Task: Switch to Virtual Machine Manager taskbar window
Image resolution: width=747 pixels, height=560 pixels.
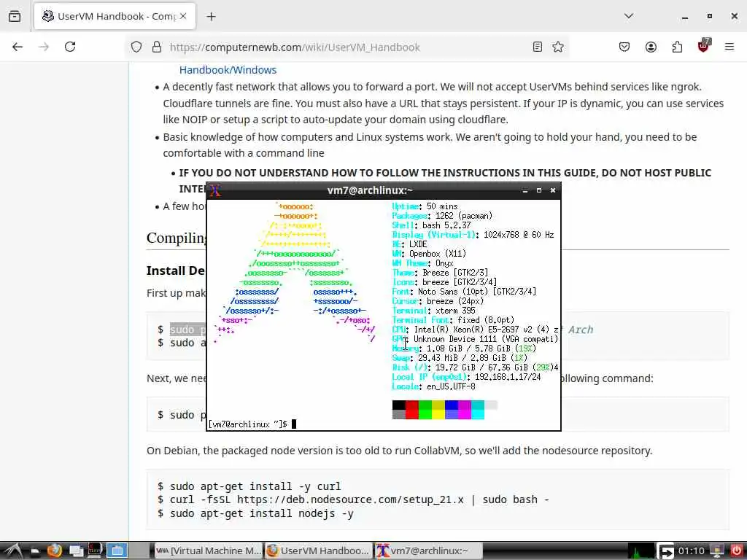Action: [x=208, y=551]
